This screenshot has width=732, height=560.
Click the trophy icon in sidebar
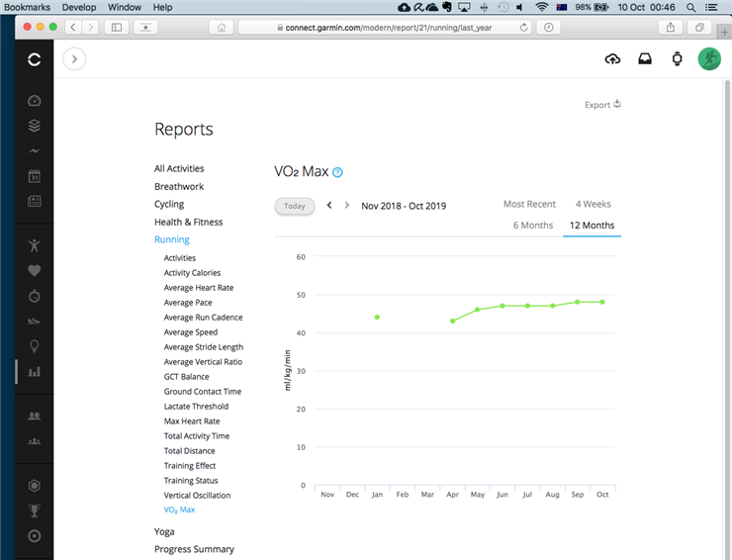pos(35,511)
